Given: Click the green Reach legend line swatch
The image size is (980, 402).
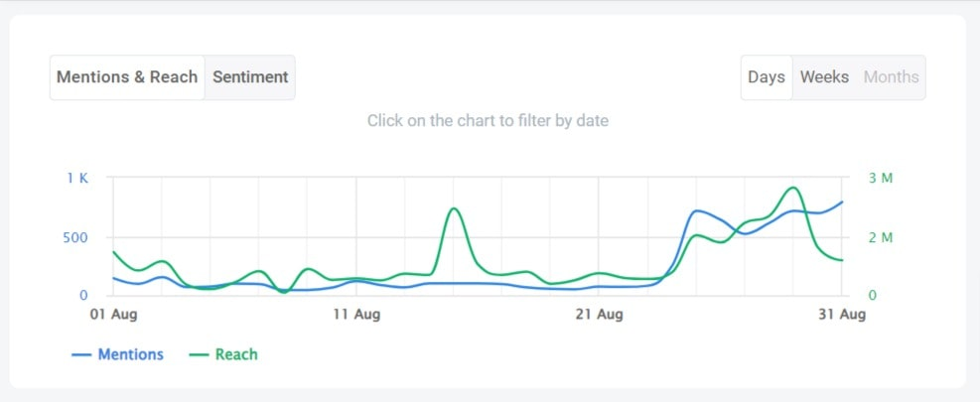Looking at the screenshot, I should coord(200,354).
